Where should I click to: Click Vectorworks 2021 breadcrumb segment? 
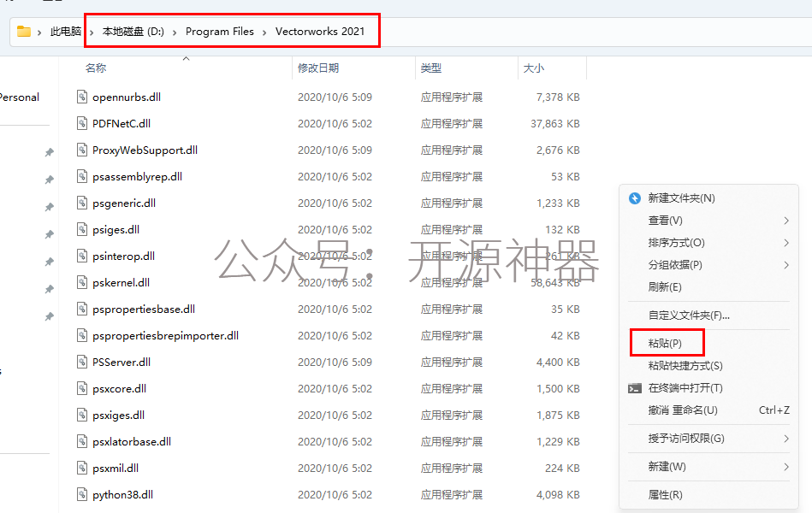[x=320, y=32]
